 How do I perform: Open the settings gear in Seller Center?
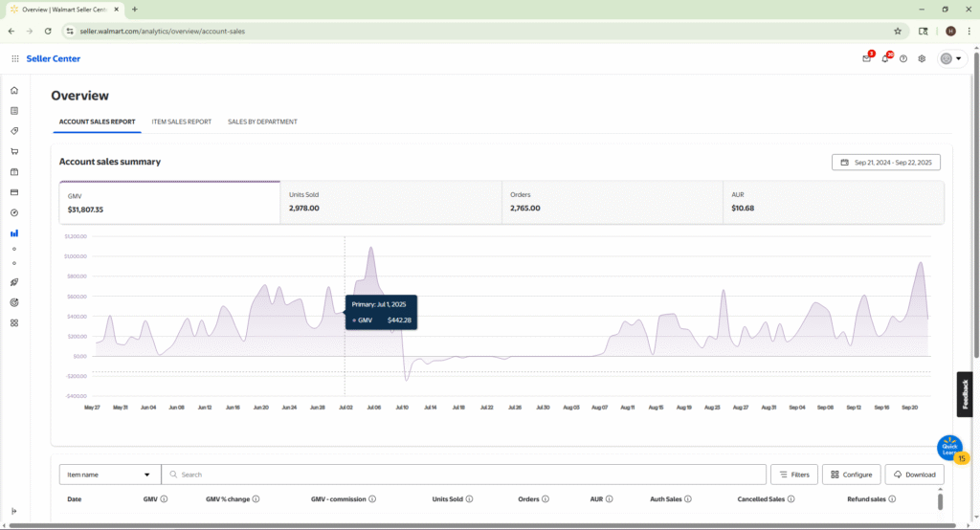click(922, 58)
